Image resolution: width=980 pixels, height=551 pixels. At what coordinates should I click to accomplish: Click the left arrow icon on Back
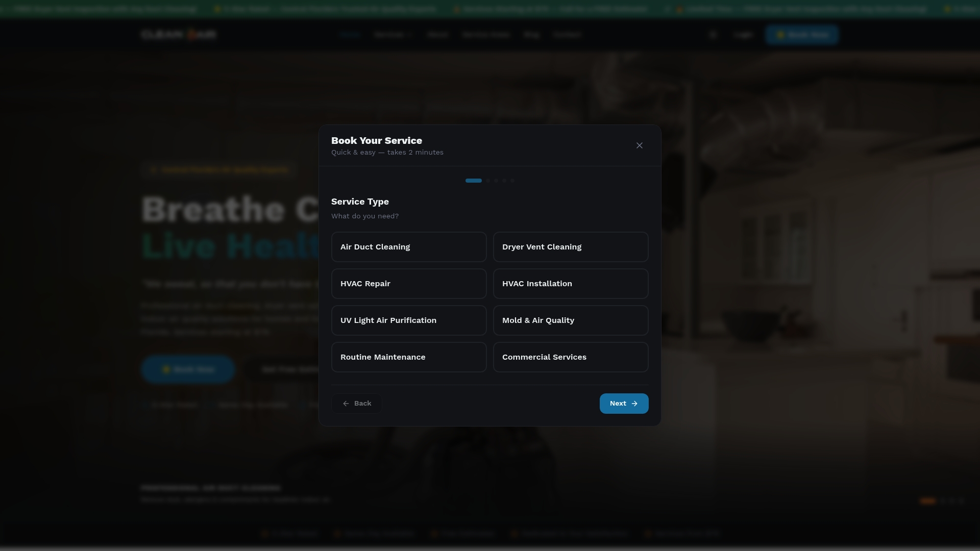[x=346, y=404]
